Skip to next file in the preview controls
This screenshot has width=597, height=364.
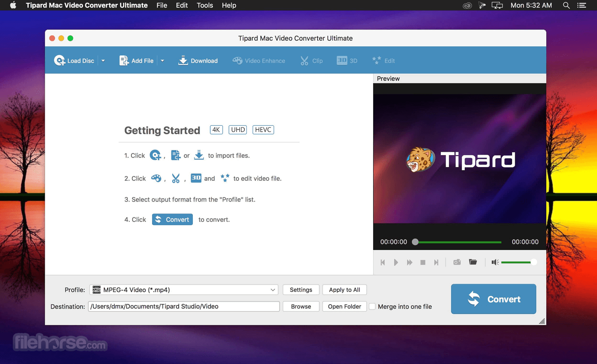[x=436, y=263]
